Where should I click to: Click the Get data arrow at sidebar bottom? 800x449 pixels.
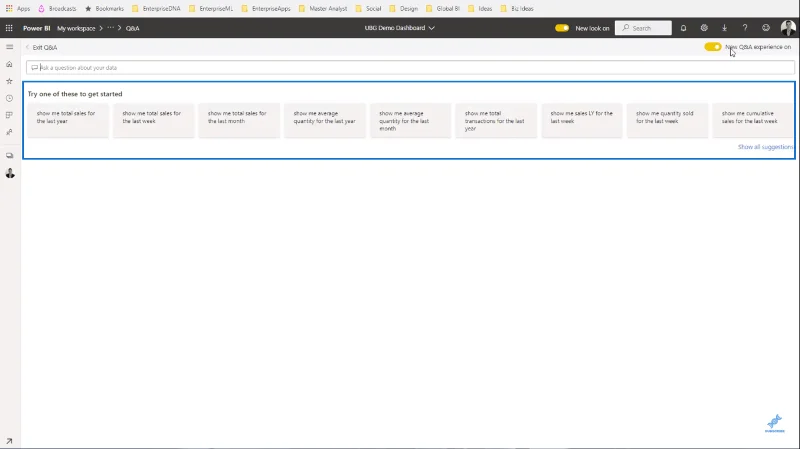click(x=9, y=441)
